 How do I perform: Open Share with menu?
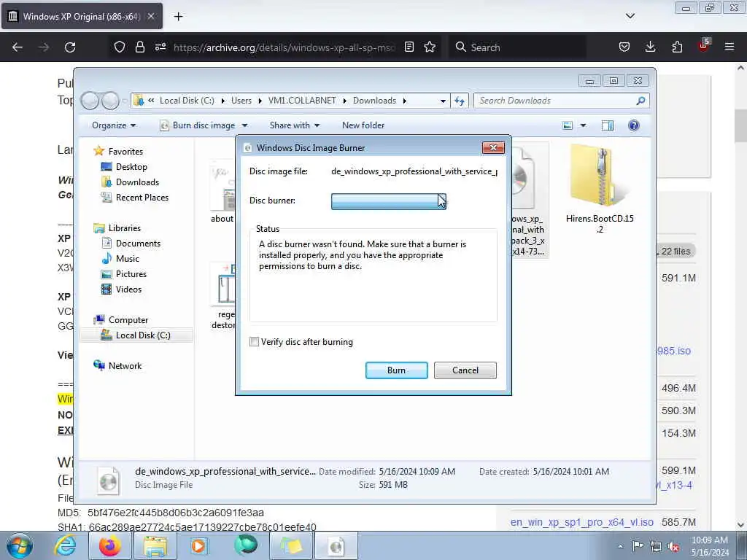pos(295,125)
